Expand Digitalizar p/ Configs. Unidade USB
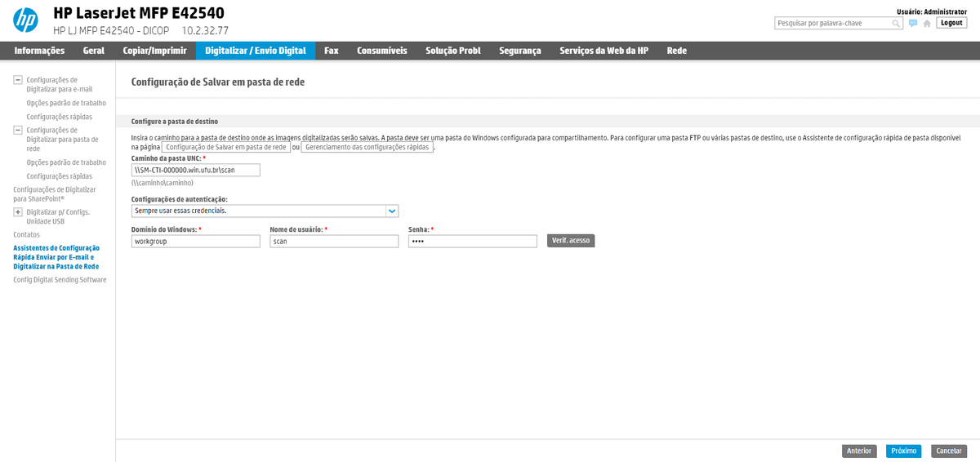The image size is (980, 462). (x=18, y=212)
